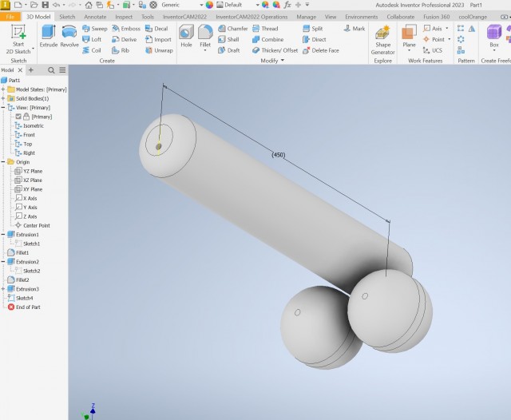
Task: Choose the Delete Face tool
Action: point(321,50)
